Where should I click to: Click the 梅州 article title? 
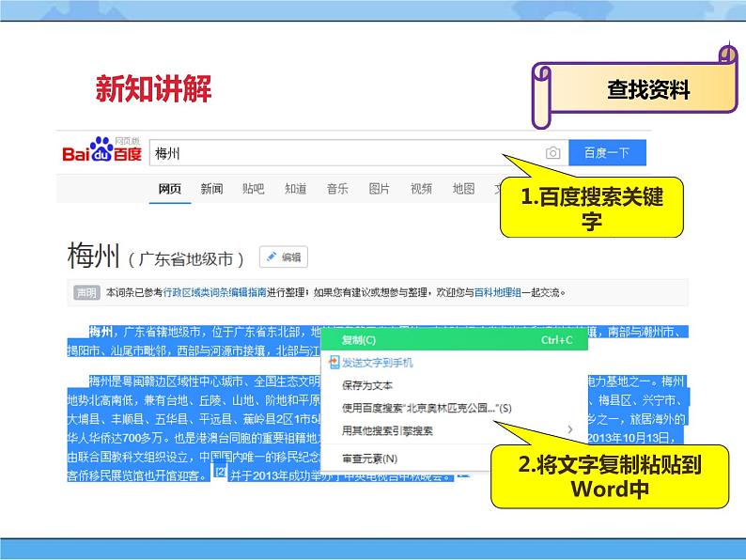(x=93, y=256)
